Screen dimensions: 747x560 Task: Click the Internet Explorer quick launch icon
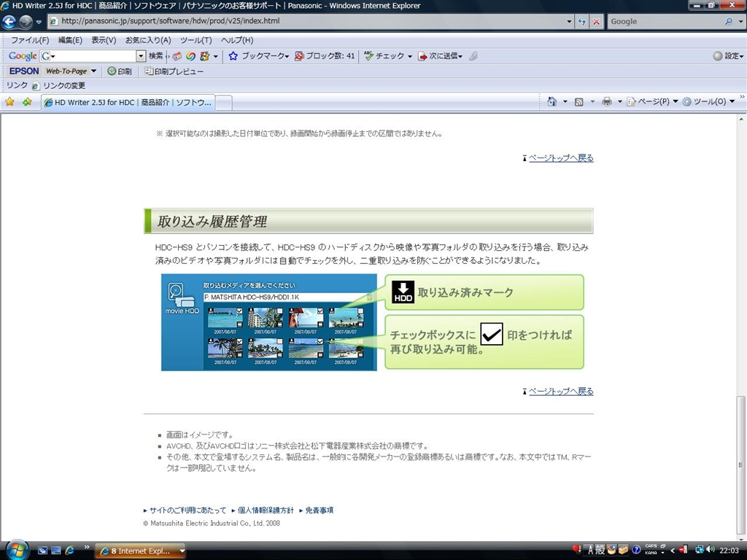click(x=69, y=551)
